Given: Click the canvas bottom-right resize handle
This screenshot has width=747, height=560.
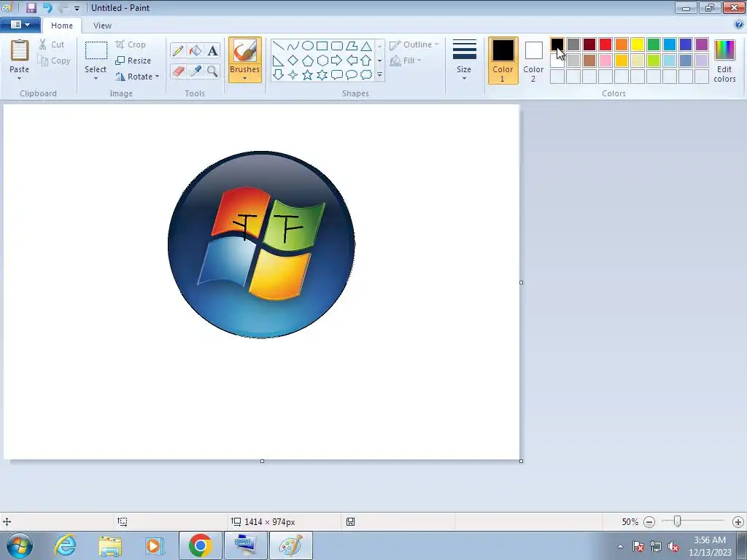Looking at the screenshot, I should coord(521,461).
